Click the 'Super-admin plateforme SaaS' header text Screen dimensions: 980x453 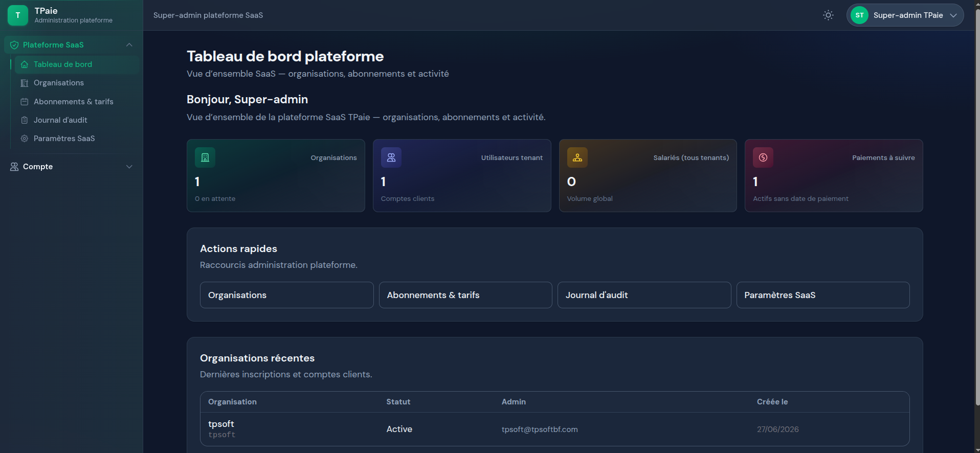click(x=208, y=15)
